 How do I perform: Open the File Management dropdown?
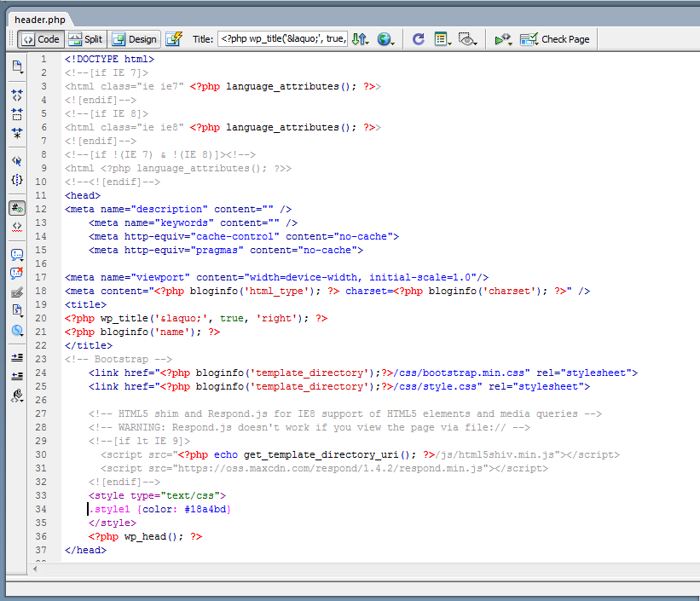click(360, 39)
